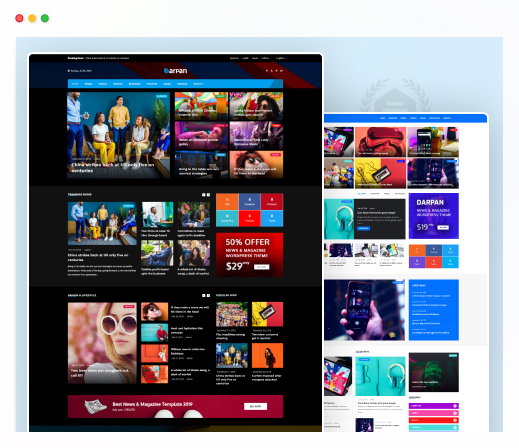This screenshot has width=519, height=448.
Task: Open the red social tile in light template
Action: pyautogui.click(x=434, y=262)
